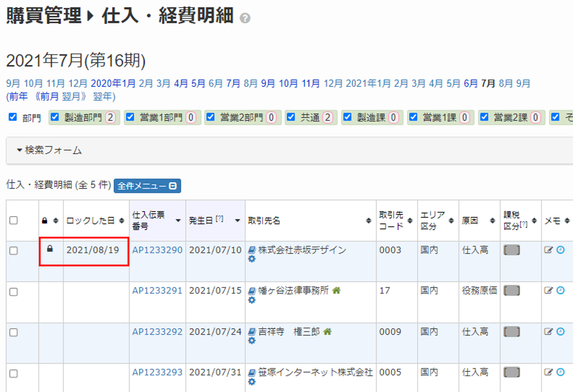Check the row checkbox for AP1233290
Viewport: 573px width, 392px height.
[x=14, y=251]
